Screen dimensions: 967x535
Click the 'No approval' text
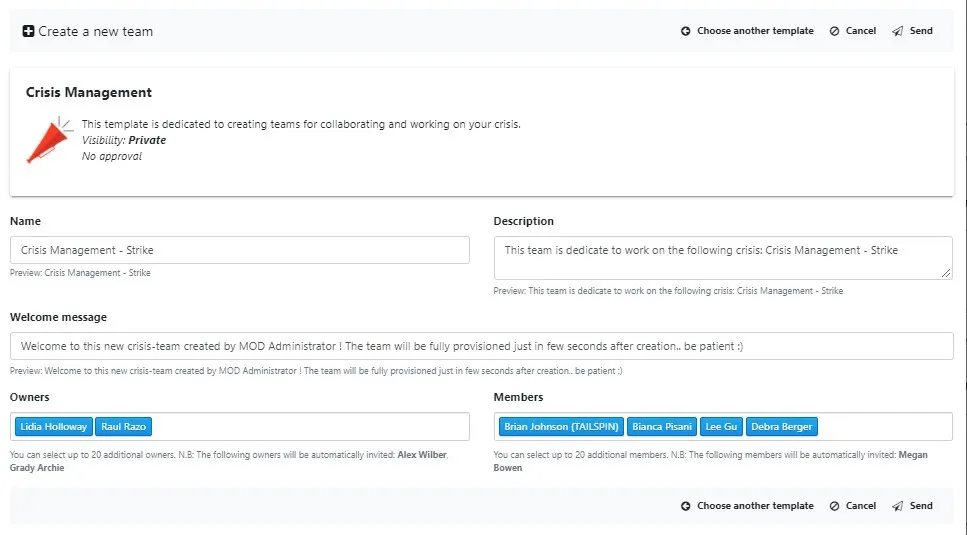[112, 156]
